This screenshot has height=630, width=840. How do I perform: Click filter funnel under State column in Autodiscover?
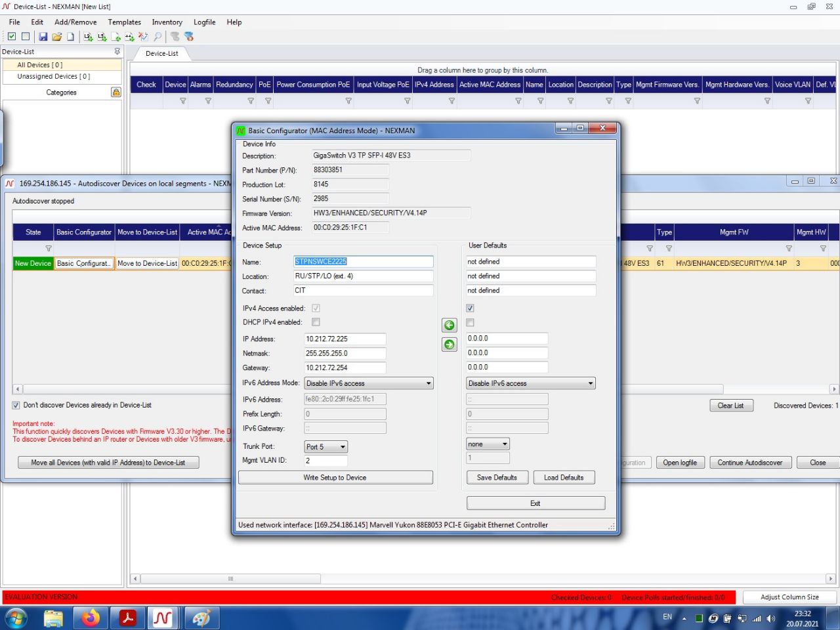tap(48, 249)
